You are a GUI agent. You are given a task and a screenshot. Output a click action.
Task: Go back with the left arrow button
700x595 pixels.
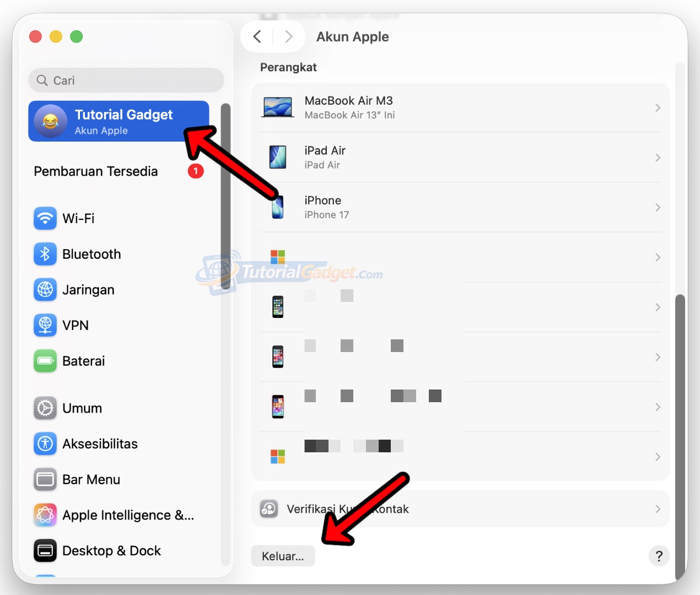point(257,37)
